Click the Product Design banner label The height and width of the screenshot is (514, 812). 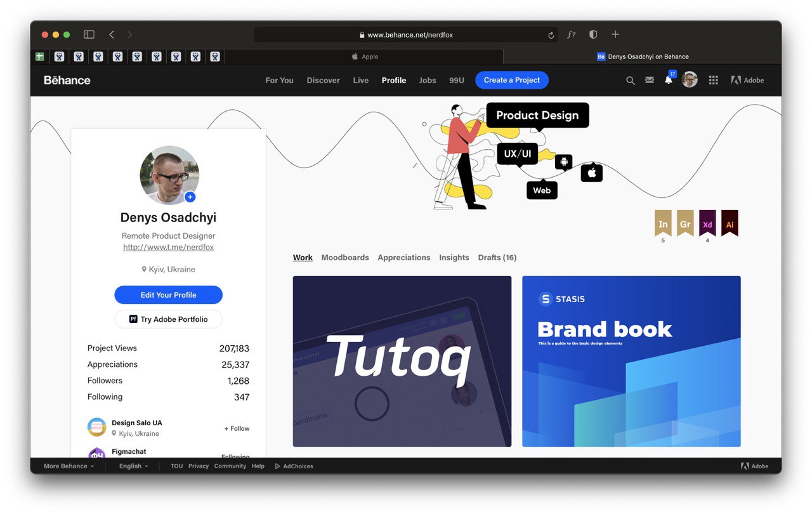(537, 115)
